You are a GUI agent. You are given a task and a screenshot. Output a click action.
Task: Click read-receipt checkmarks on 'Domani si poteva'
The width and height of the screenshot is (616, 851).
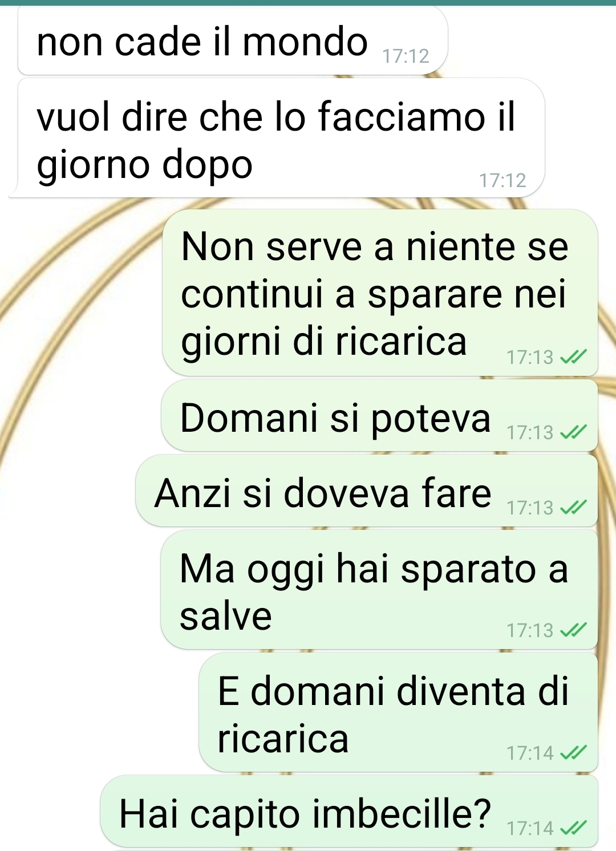click(x=573, y=433)
